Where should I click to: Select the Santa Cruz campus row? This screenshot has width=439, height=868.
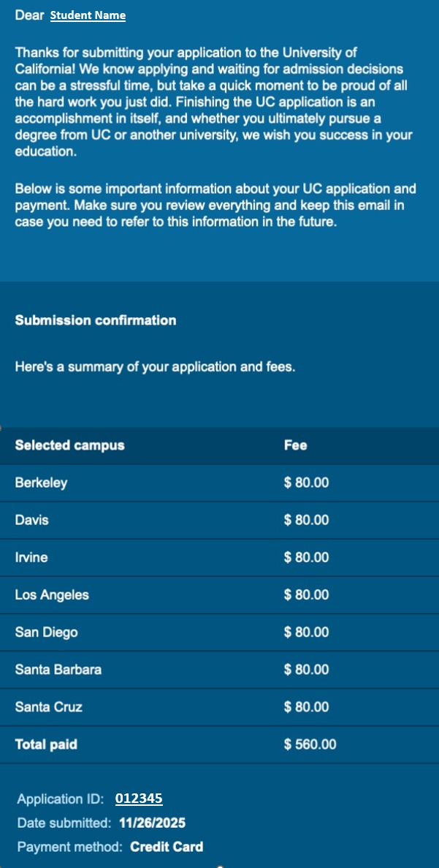pyautogui.click(x=48, y=706)
